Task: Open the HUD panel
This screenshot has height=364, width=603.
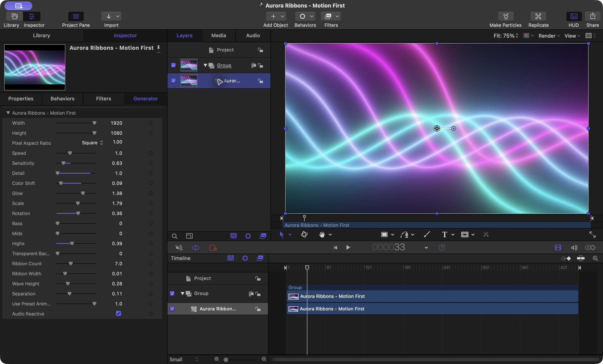Action: pyautogui.click(x=574, y=16)
